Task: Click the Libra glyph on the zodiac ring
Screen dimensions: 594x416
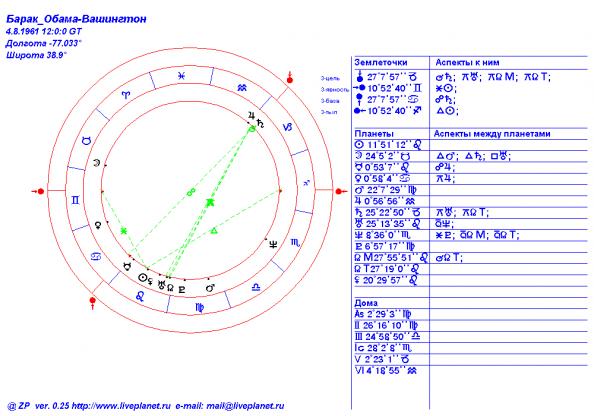Action: [256, 288]
